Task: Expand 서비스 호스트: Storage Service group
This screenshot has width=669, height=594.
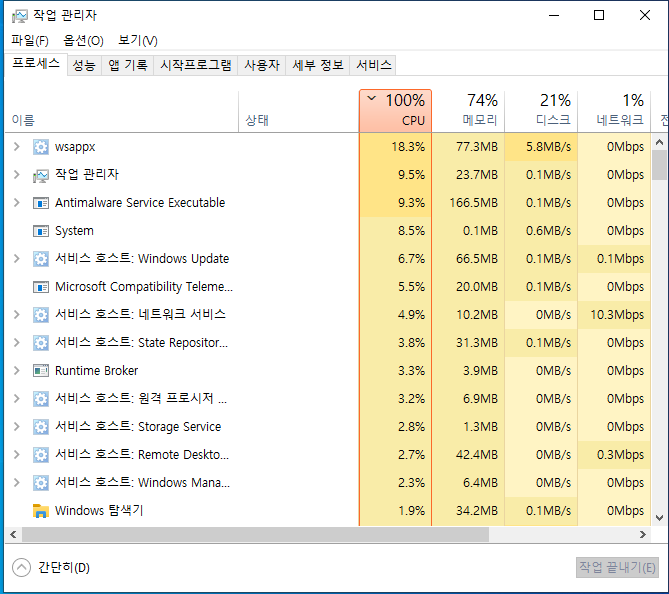Action: tap(17, 427)
